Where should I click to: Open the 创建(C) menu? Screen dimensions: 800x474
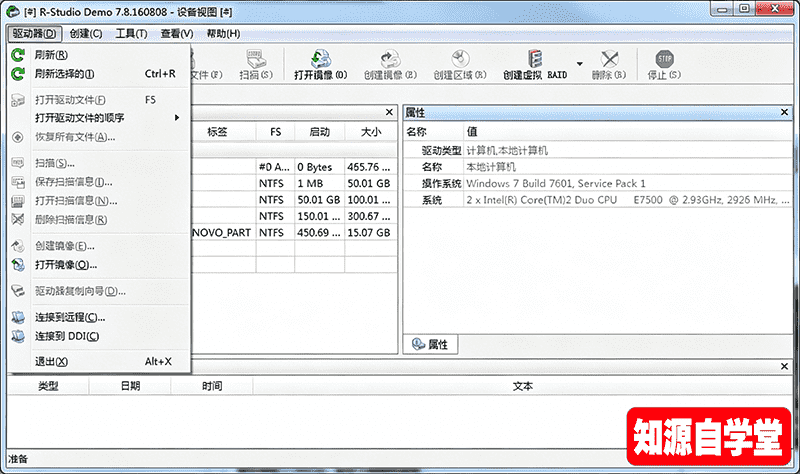pyautogui.click(x=86, y=34)
